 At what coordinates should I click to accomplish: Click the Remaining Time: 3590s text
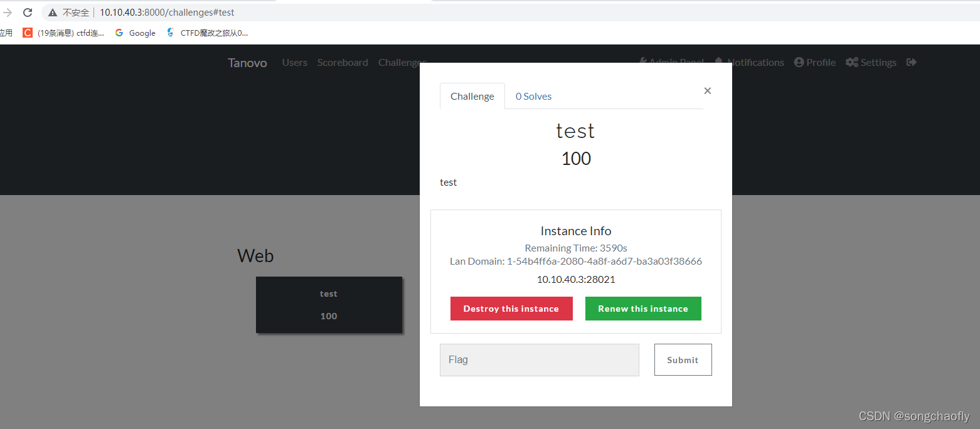(x=576, y=248)
